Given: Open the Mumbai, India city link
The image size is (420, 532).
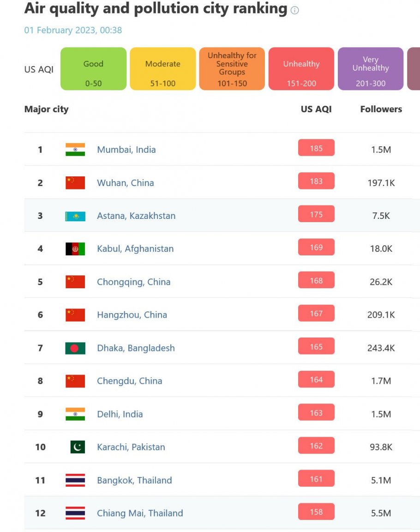Looking at the screenshot, I should tap(126, 150).
